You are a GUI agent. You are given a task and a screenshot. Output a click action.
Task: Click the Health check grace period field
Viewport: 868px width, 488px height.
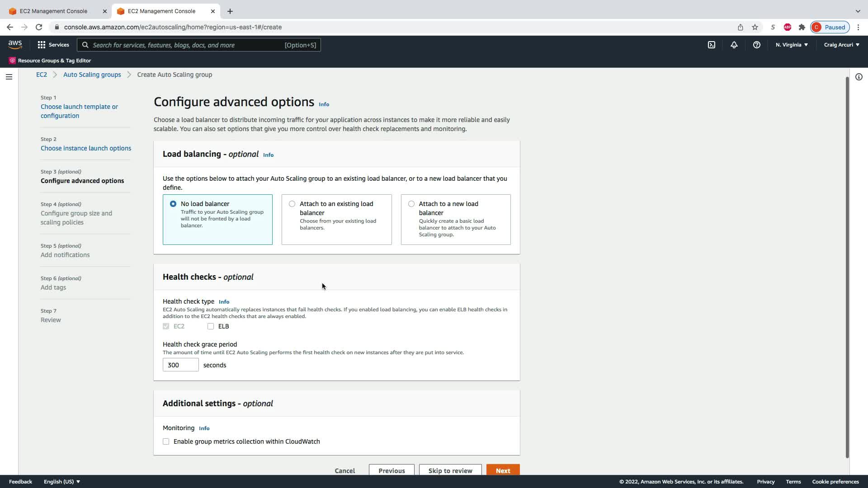pos(180,365)
